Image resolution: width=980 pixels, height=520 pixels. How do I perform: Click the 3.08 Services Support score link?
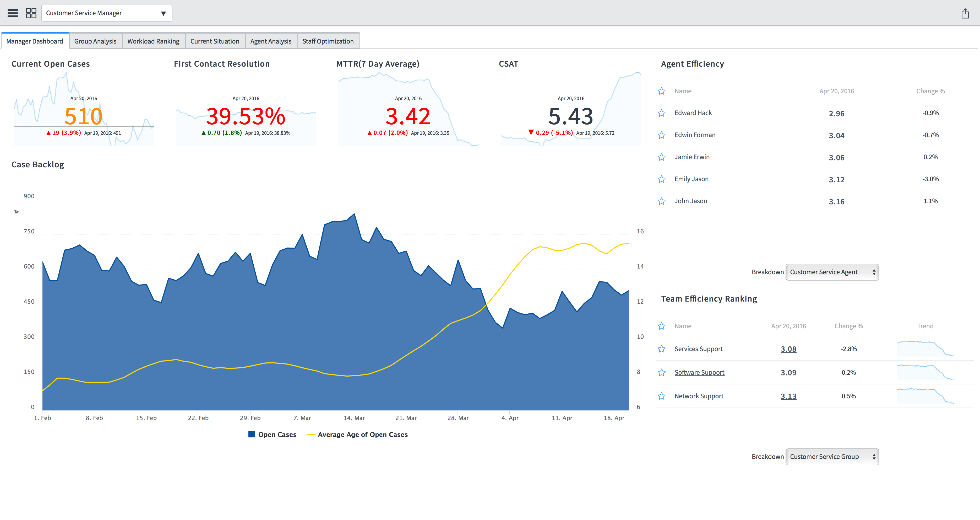click(x=788, y=349)
